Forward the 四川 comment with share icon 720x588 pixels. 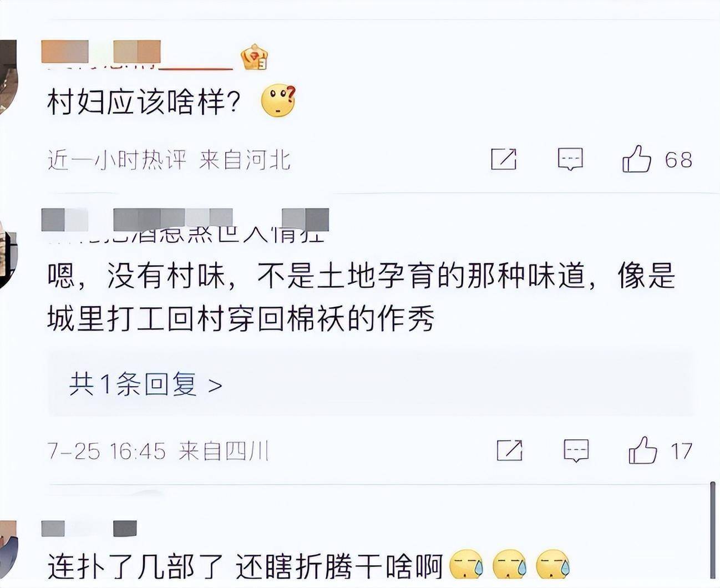coord(509,450)
